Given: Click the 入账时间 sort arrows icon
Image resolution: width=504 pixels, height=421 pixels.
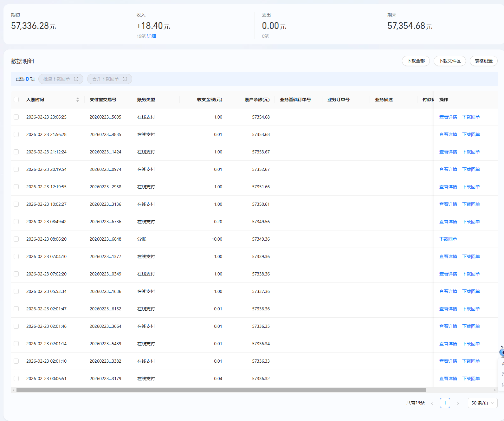Looking at the screenshot, I should coord(78,100).
